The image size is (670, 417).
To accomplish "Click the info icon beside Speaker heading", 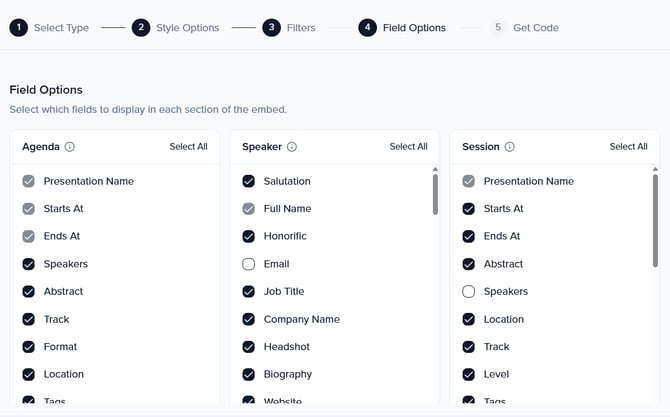I will click(292, 147).
